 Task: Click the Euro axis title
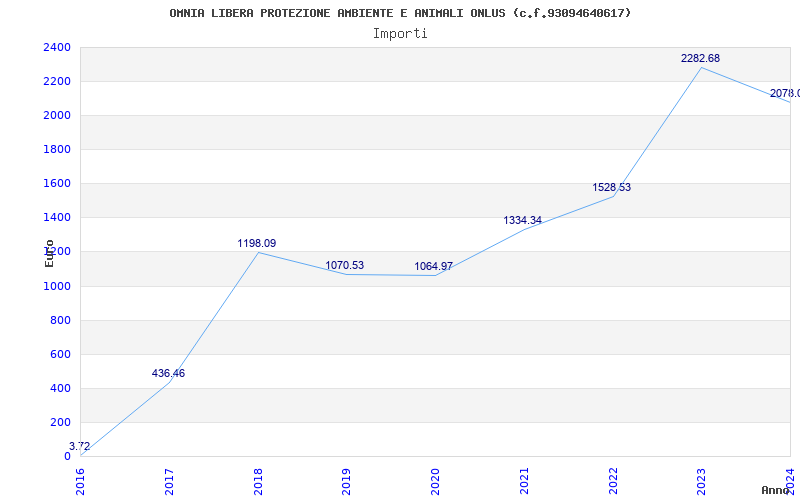(x=49, y=253)
